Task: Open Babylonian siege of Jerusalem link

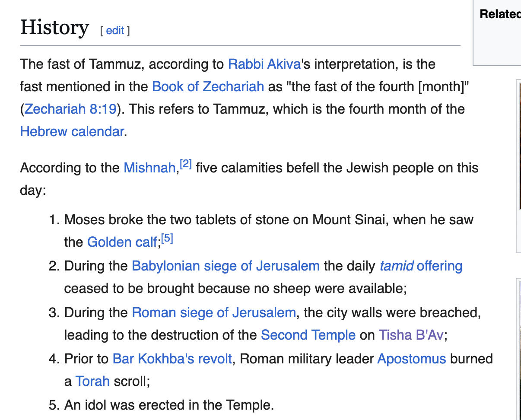Action: tap(226, 266)
